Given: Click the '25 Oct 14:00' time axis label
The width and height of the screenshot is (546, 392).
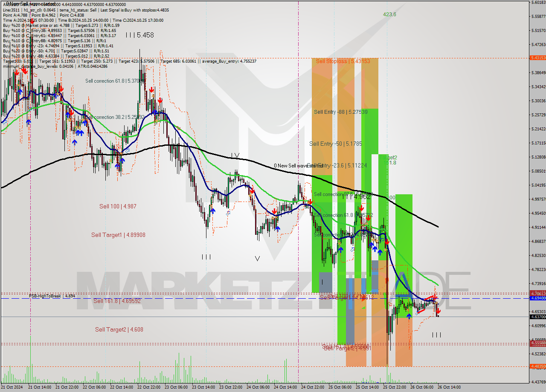Looking at the screenshot, I should coord(366,387).
